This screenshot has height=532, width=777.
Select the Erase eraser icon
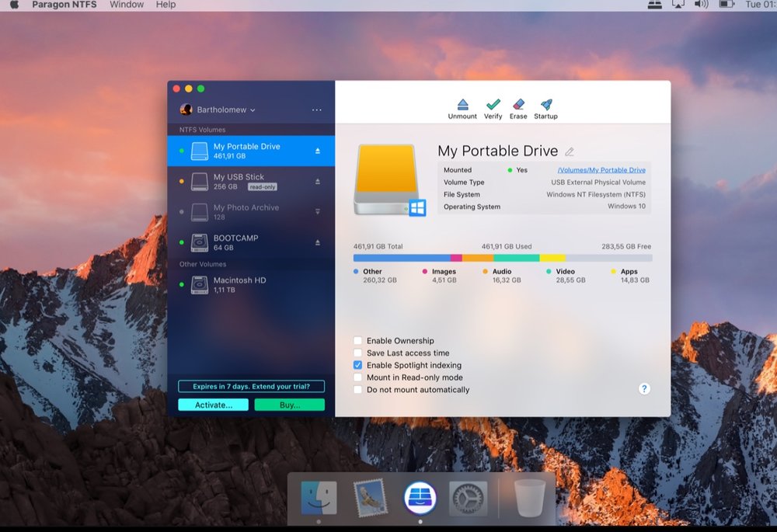[518, 104]
